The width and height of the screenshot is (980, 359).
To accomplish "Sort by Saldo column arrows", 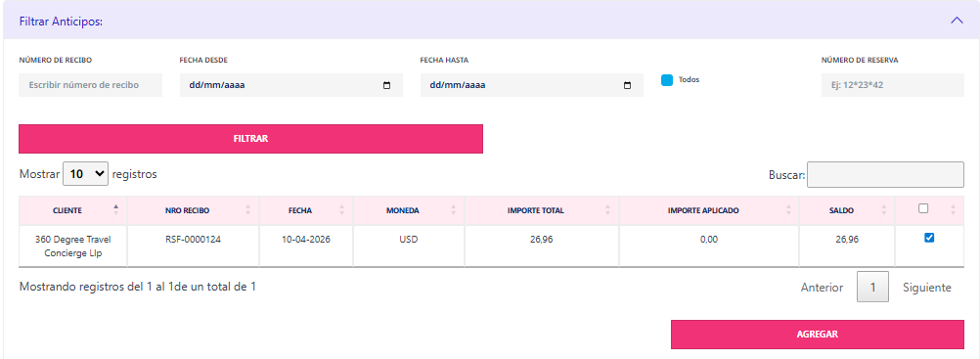I will click(x=884, y=210).
